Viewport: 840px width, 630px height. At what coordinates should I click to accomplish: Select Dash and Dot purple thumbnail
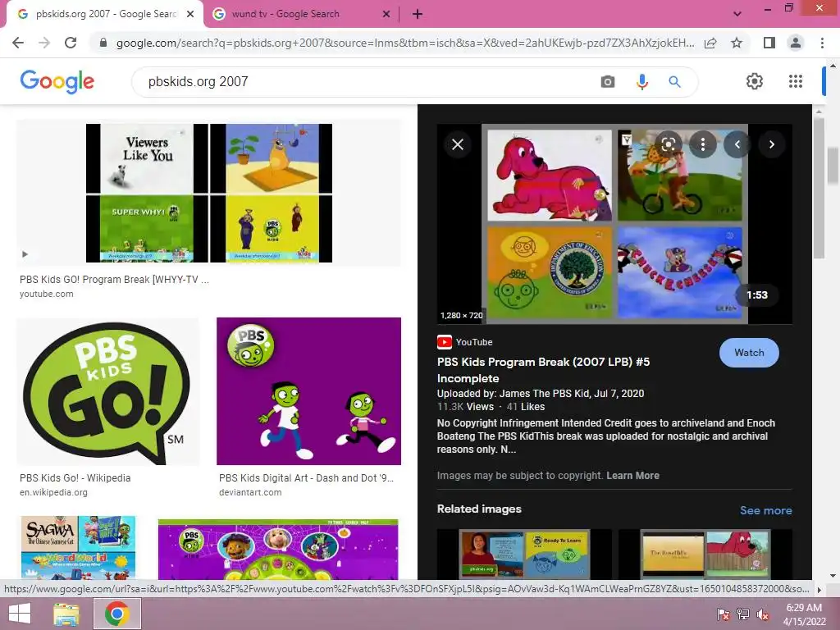(308, 391)
